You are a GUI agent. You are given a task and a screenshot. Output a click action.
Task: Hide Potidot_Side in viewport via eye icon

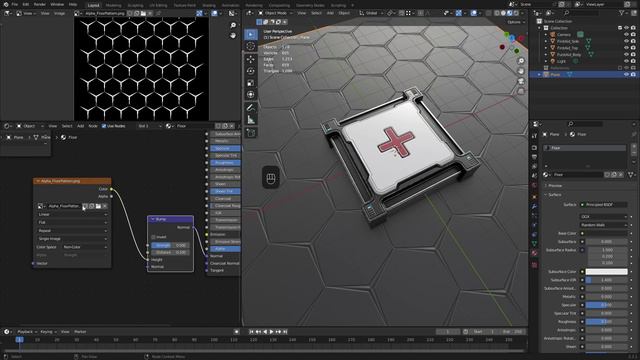coord(626,41)
